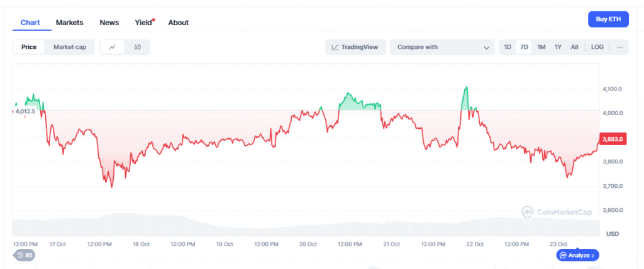Expand the Compare with dropdown
This screenshot has width=644, height=269.
442,47
